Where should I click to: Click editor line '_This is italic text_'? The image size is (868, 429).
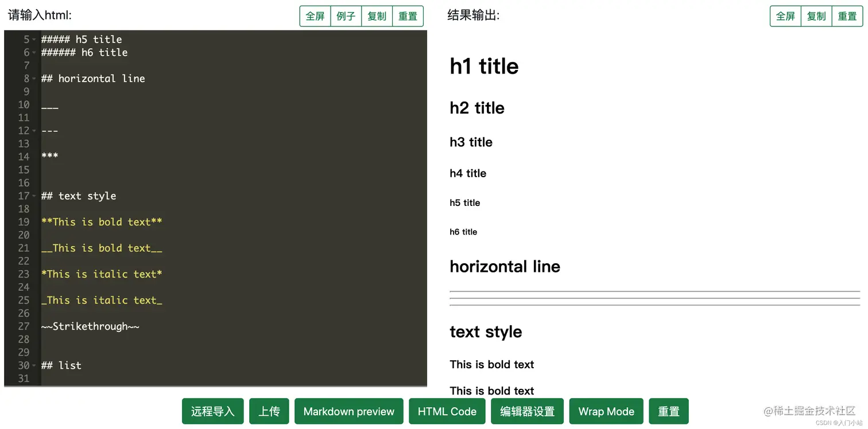[x=102, y=301]
